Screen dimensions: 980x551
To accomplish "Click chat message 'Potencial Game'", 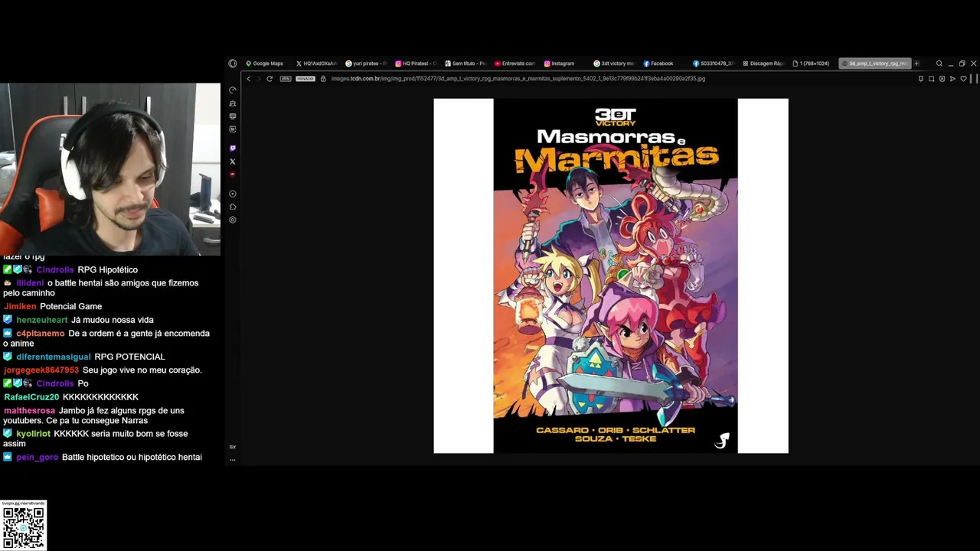I will click(71, 306).
